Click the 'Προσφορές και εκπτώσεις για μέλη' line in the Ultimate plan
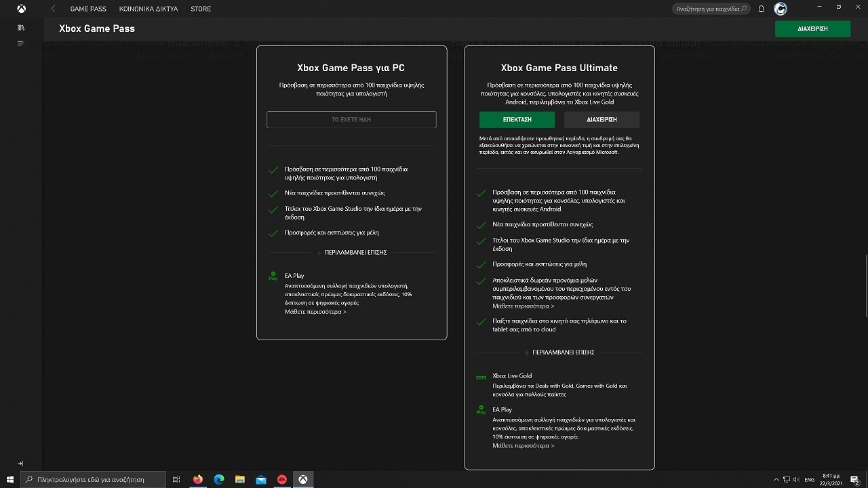The height and width of the screenshot is (488, 868). click(x=540, y=264)
